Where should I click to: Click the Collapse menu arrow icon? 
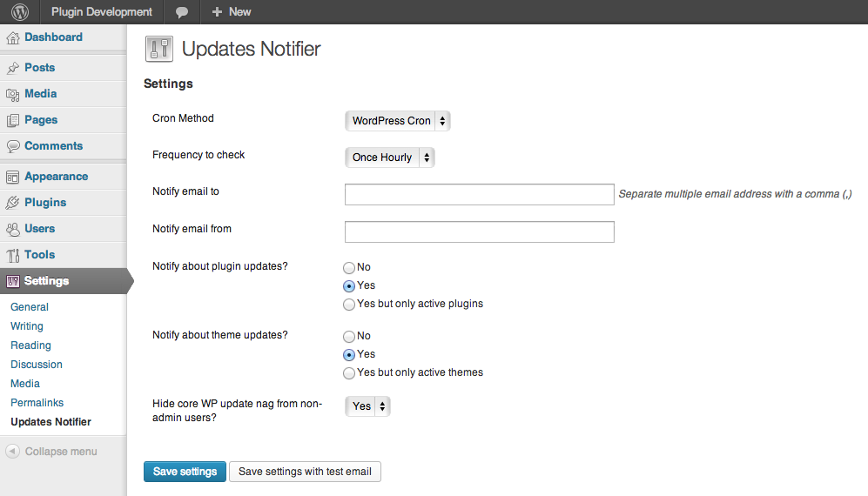coord(13,451)
